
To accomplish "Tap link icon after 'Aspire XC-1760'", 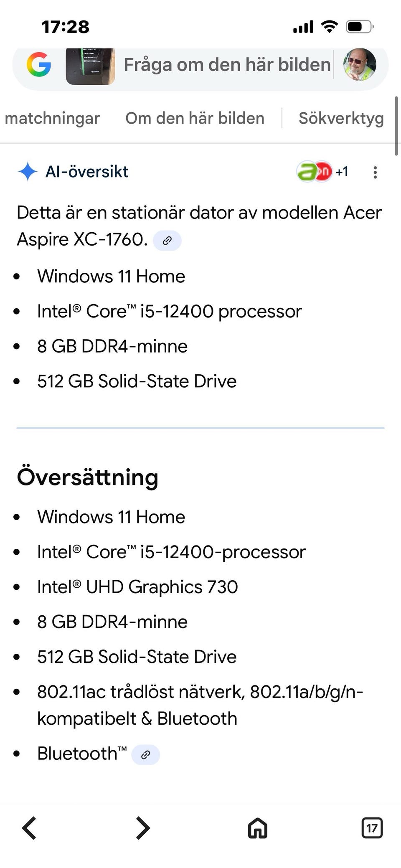I will [167, 241].
